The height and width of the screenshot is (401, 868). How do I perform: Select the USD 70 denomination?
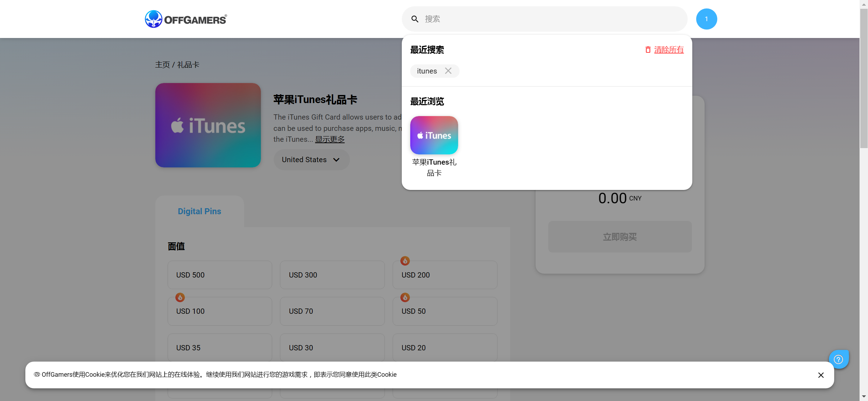332,311
